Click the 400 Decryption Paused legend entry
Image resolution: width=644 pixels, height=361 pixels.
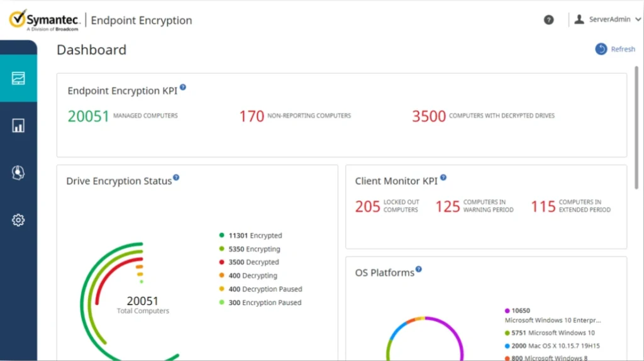click(261, 289)
